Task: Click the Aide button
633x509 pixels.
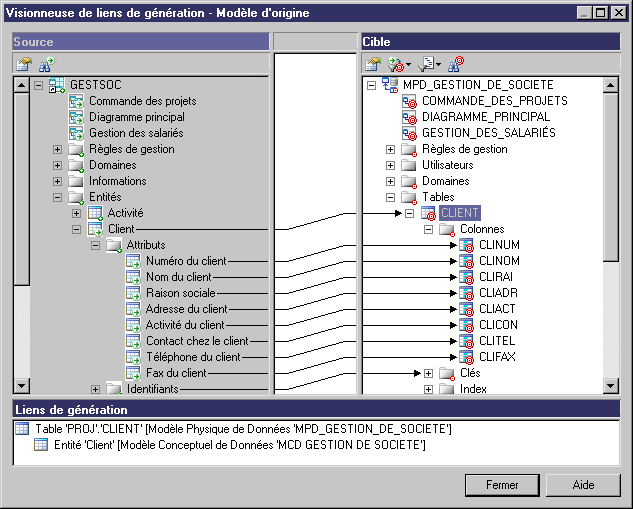Action: coord(583,484)
